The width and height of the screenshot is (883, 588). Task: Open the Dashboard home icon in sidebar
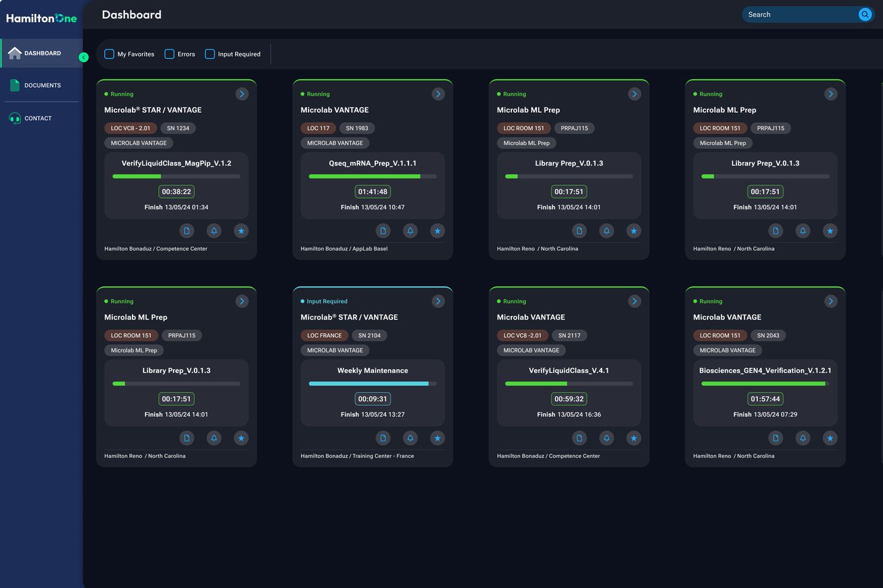coord(15,53)
